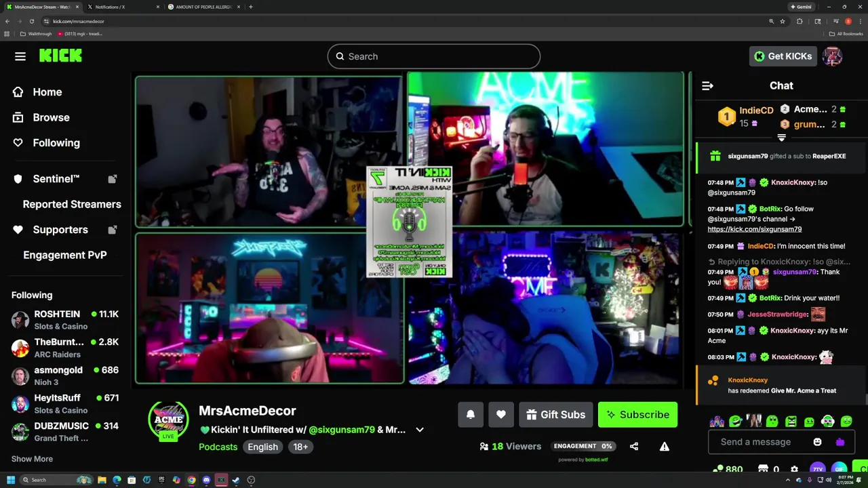868x488 pixels.
Task: Click the report warning triangle icon
Action: [x=665, y=446]
